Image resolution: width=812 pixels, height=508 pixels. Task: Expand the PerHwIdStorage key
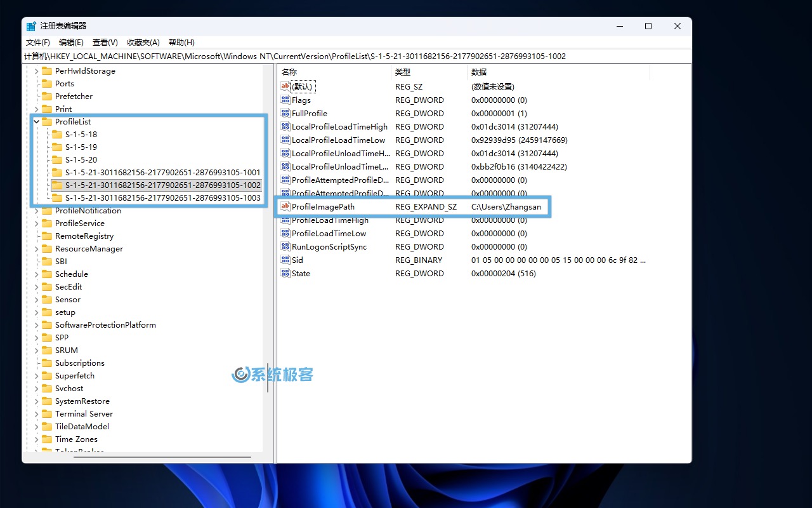pos(37,71)
